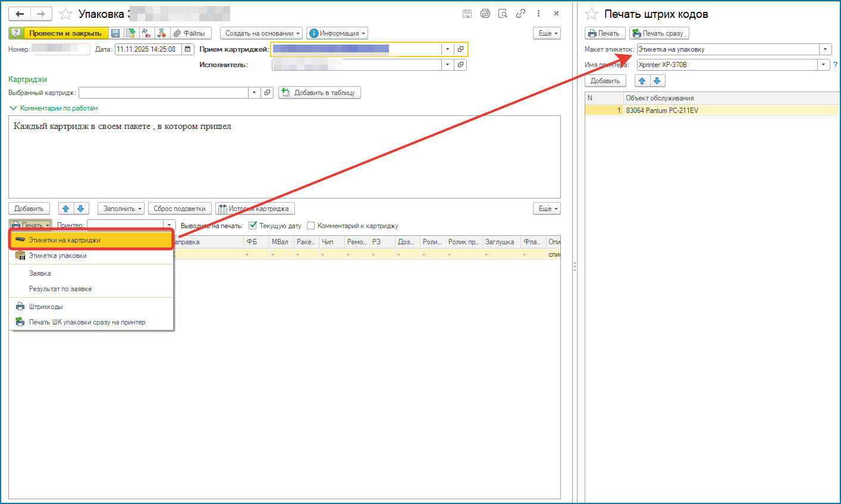841x504 pixels.
Task: Open the Заполнить dropdown menu
Action: click(121, 209)
